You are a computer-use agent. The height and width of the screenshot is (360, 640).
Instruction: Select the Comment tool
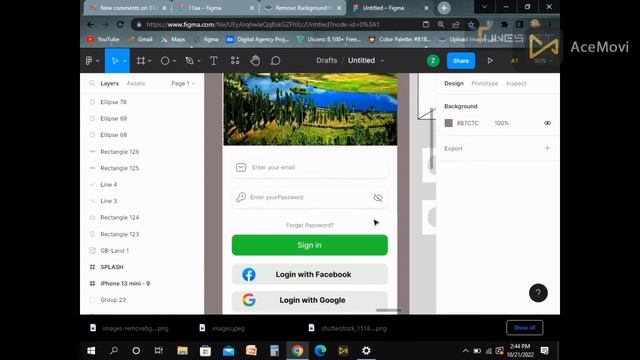[276, 61]
